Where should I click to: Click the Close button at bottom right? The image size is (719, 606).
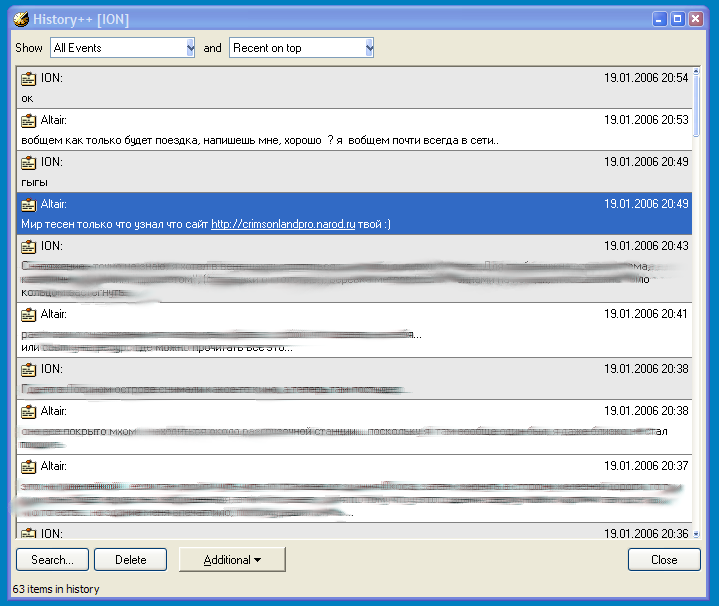coord(663,560)
